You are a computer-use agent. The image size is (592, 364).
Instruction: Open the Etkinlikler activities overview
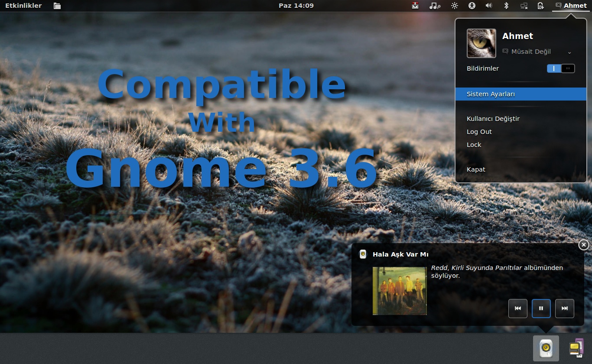[23, 6]
